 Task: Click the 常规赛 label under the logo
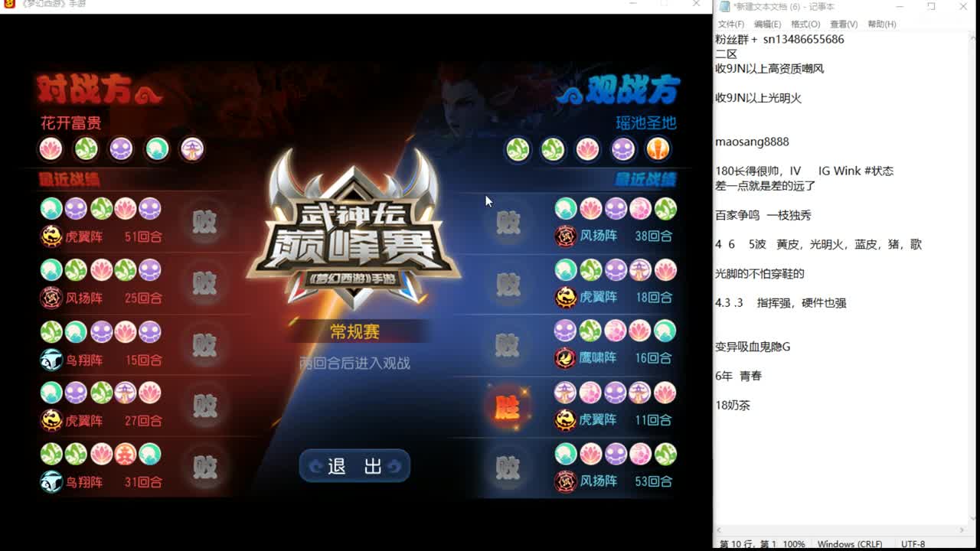[x=354, y=331]
